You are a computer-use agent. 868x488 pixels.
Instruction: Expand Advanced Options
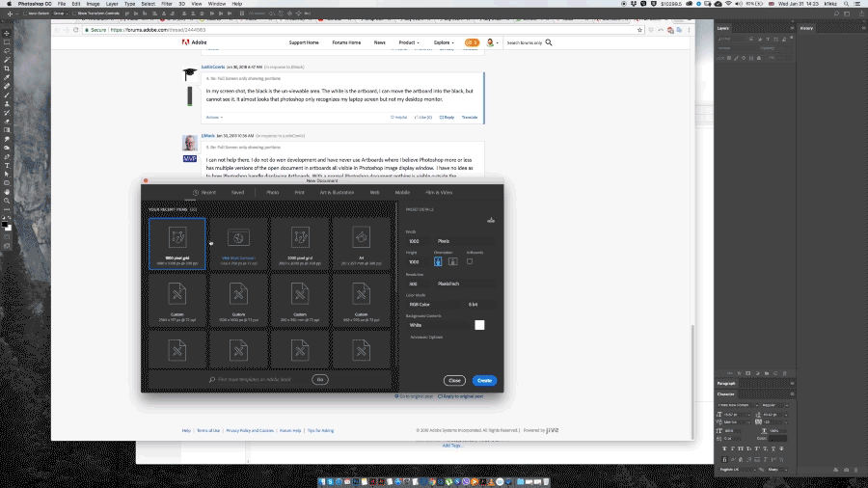425,337
